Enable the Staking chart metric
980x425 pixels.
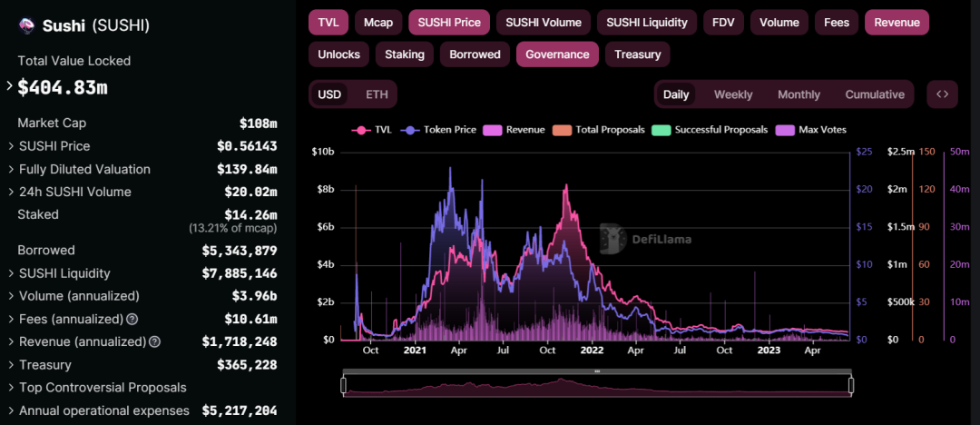point(405,54)
